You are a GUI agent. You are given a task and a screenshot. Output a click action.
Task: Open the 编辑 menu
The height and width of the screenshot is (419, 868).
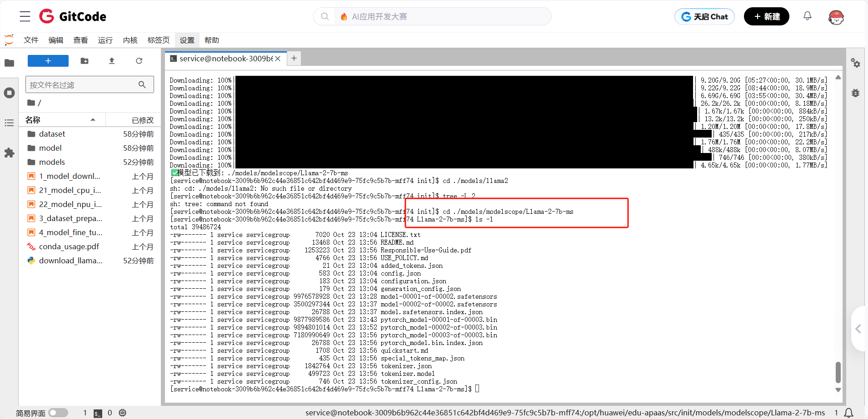[56, 40]
